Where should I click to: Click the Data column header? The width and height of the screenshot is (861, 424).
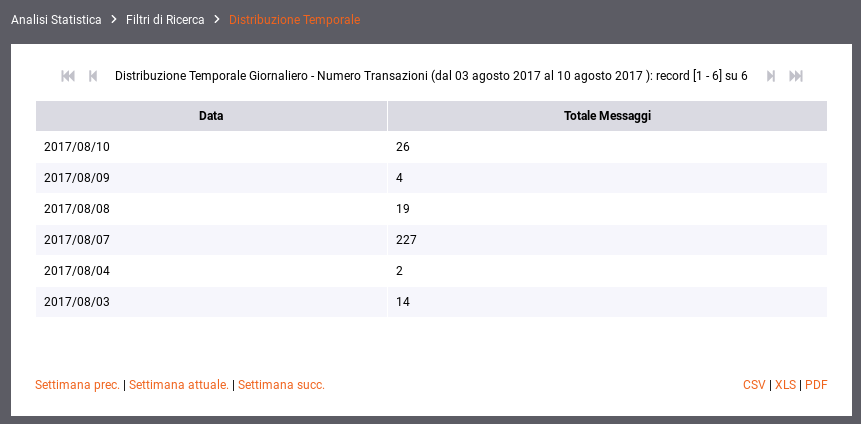pos(211,116)
